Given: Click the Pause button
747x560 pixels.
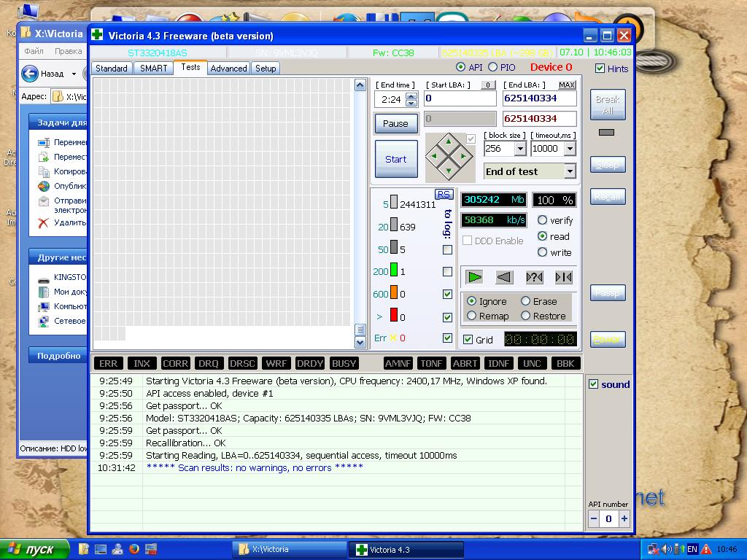Looking at the screenshot, I should [x=396, y=123].
